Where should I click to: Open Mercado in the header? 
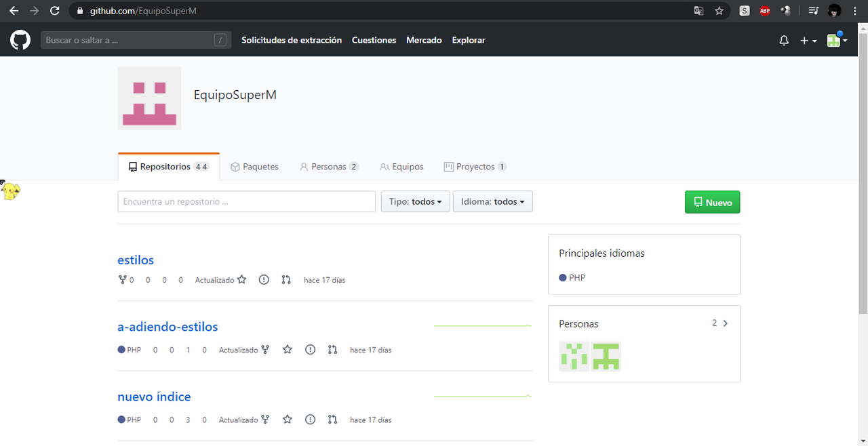(424, 40)
